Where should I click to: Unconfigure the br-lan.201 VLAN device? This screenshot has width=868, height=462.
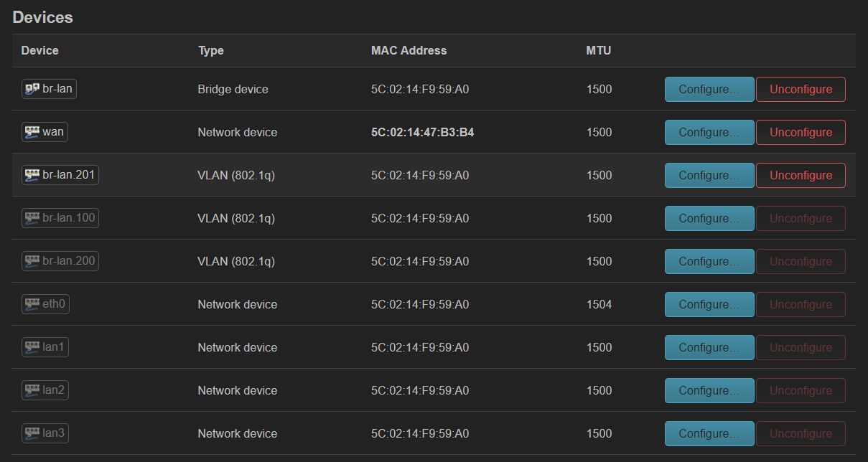(x=801, y=176)
